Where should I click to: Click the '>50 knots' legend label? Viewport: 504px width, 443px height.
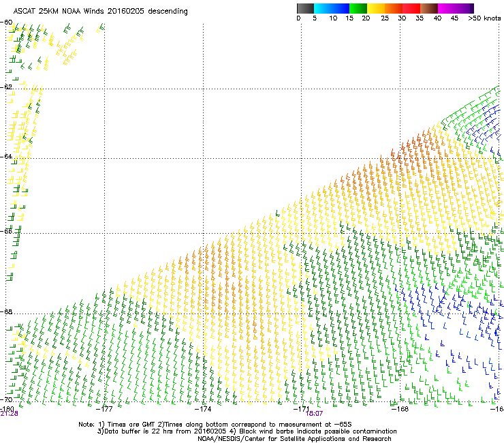tap(484, 18)
